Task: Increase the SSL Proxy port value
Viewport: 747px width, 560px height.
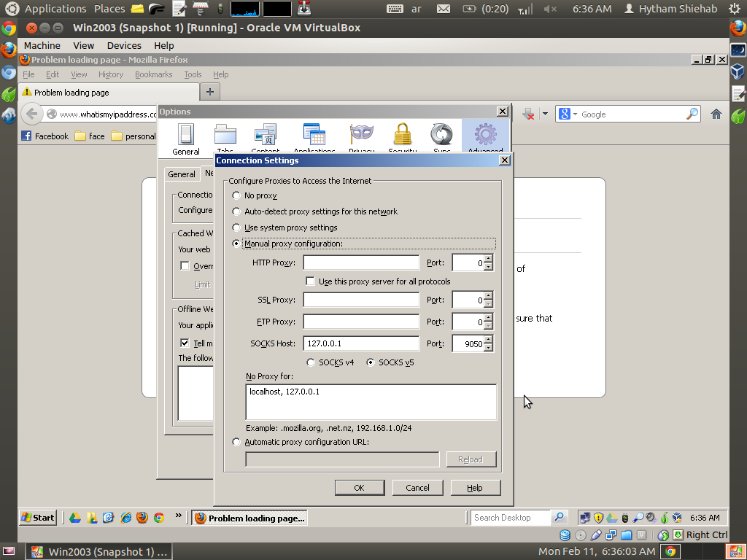Action: (488, 296)
